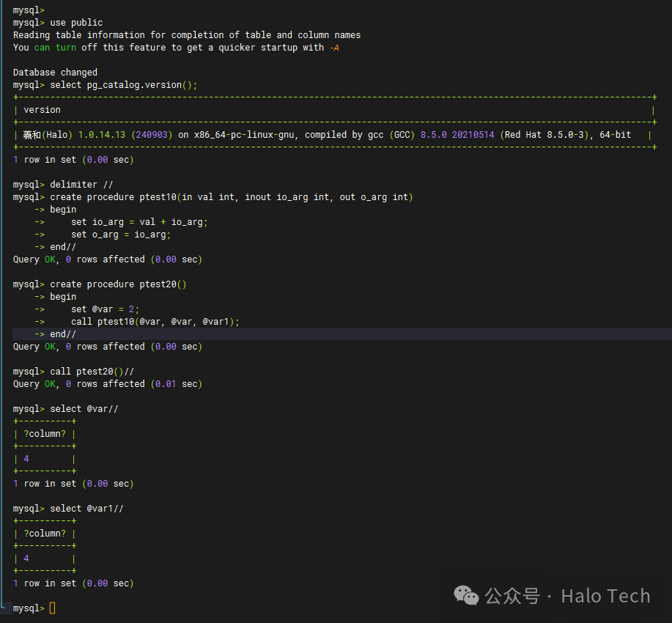This screenshot has width=672, height=623.
Task: Click the terminal cursor at the last mysql prompt
Action: coord(52,608)
